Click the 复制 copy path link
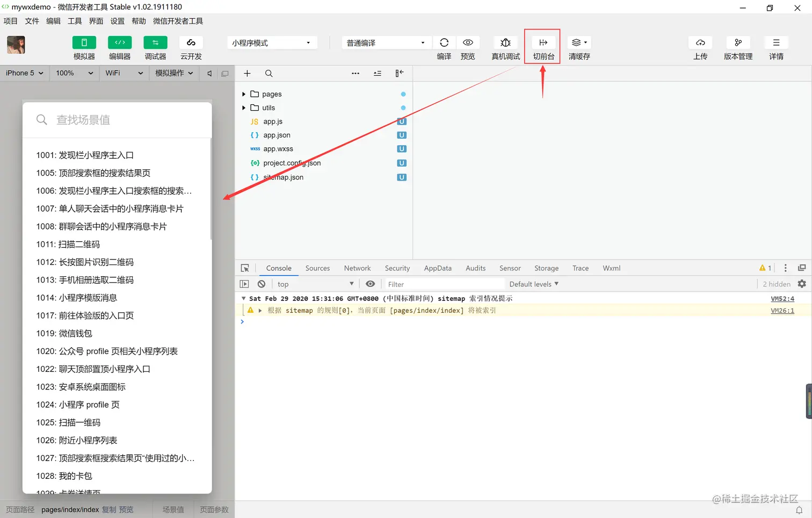812x518 pixels. tap(109, 510)
